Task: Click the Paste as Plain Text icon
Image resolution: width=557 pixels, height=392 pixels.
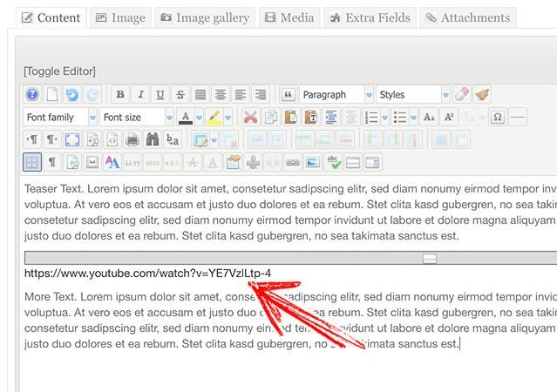Action: tap(311, 118)
